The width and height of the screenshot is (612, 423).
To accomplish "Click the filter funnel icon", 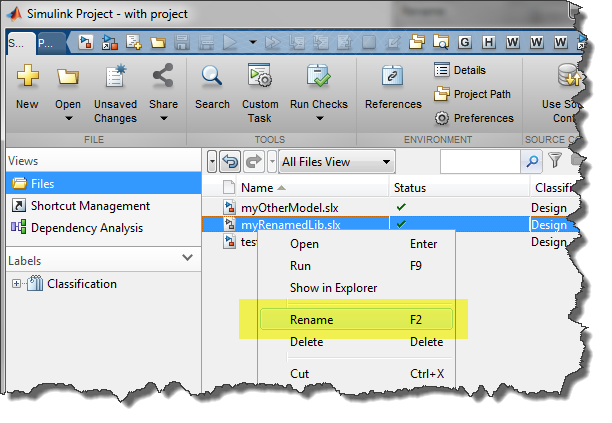I will click(555, 161).
